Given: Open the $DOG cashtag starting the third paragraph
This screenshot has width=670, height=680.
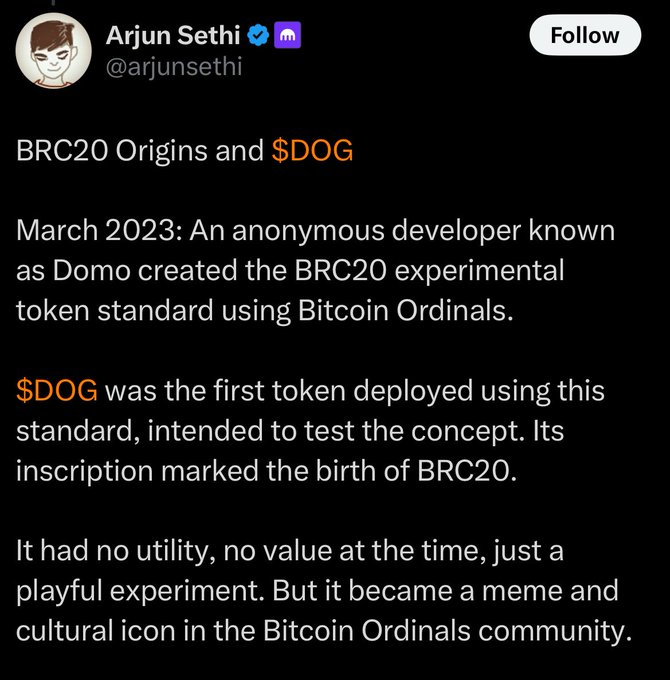Looking at the screenshot, I should (57, 391).
